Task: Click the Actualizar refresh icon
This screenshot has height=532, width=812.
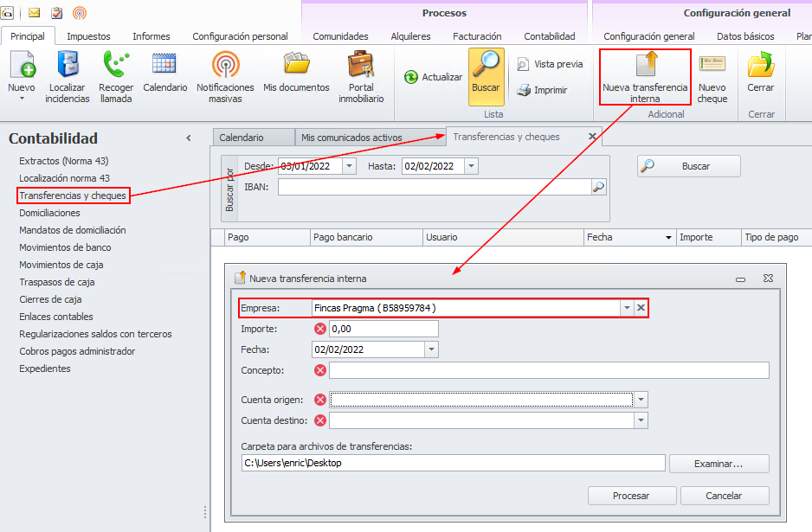Action: (412, 77)
